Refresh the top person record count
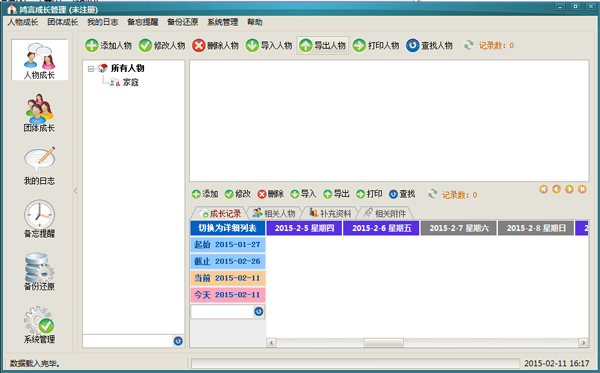Screen dimensions: 600x373 point(469,45)
